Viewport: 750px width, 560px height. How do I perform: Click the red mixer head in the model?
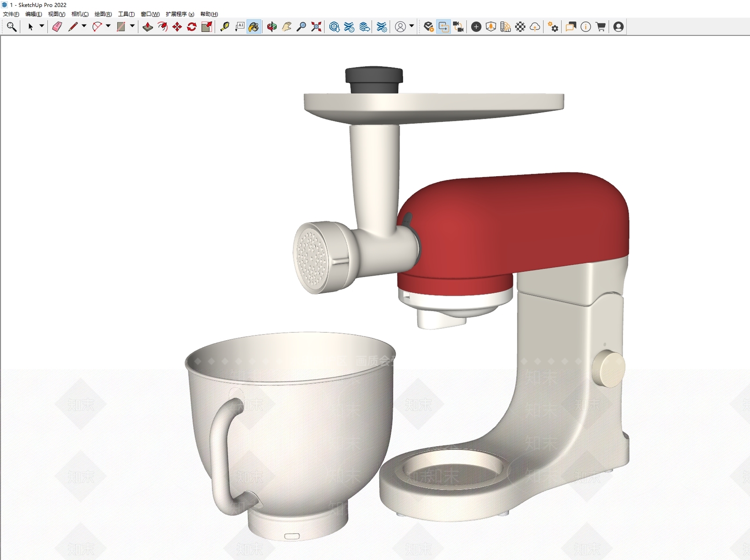[516, 225]
